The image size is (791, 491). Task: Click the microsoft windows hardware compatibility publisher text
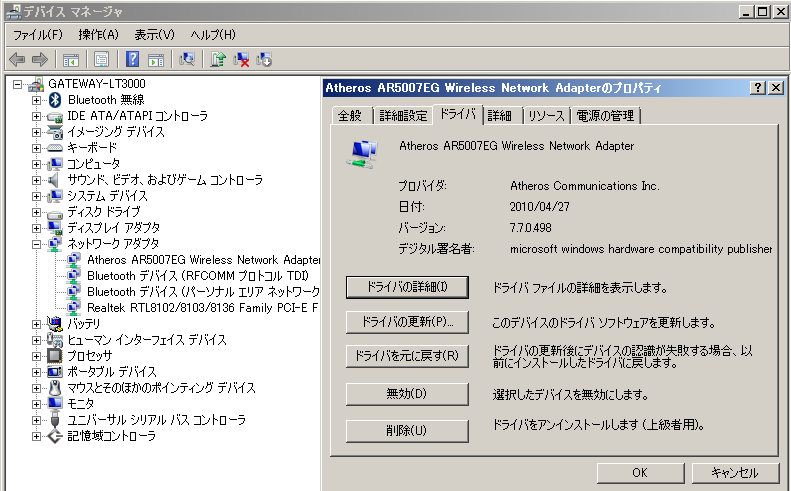(641, 249)
